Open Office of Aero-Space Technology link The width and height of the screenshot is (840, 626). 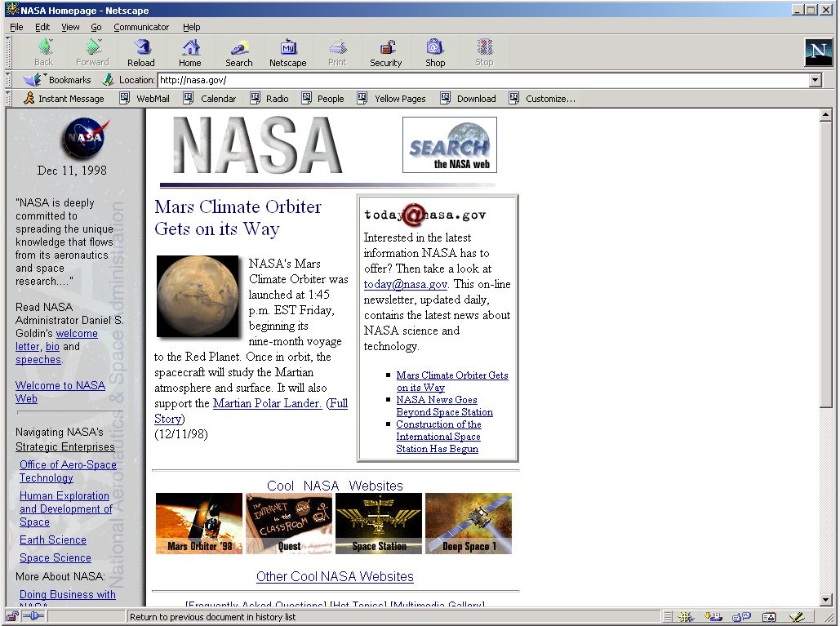68,471
